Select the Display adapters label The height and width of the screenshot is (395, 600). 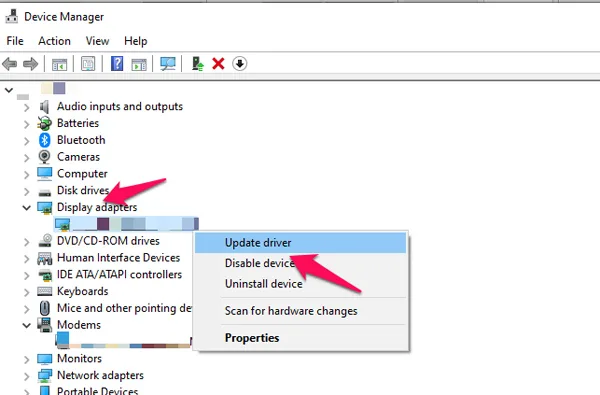[97, 207]
